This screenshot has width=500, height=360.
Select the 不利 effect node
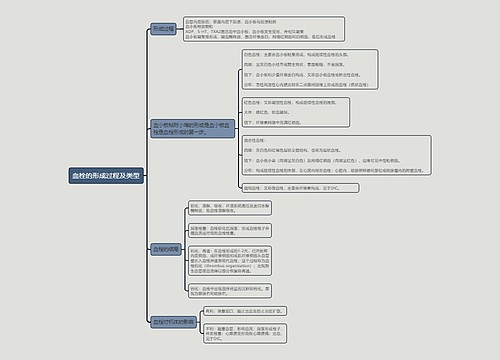(x=245, y=334)
